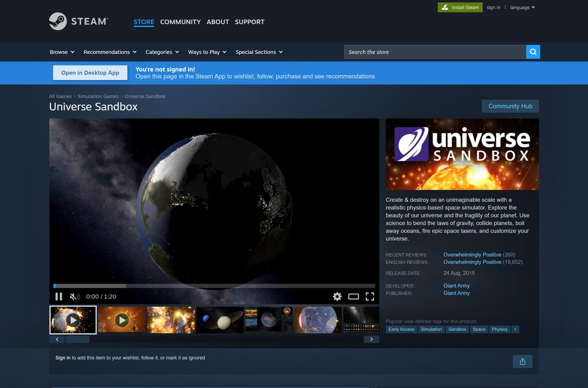
Task: Select the cratered planet screenshot thumbnail
Action: point(318,320)
